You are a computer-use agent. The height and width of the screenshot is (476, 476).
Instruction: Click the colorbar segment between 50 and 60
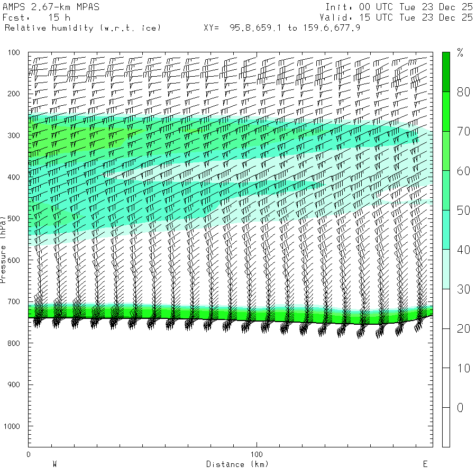pos(446,190)
